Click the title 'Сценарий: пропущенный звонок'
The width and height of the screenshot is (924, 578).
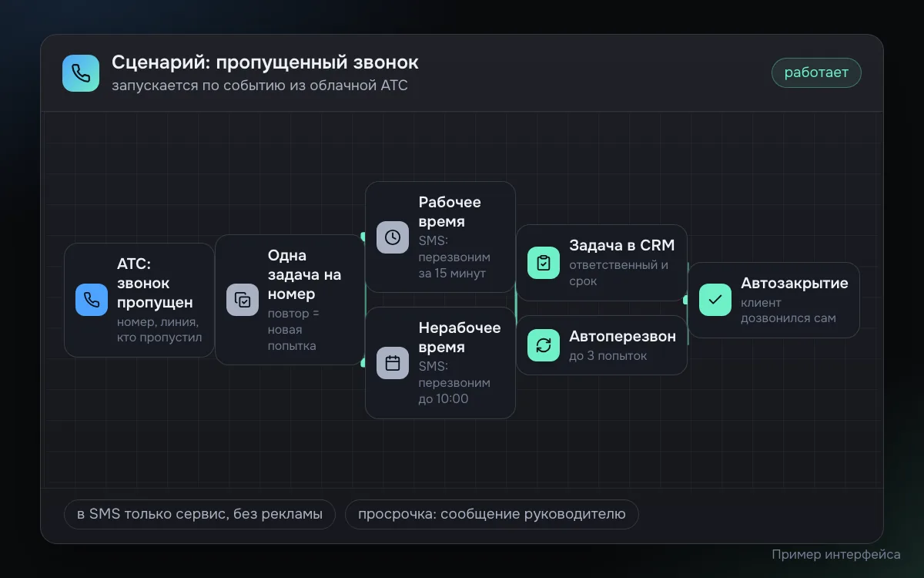[x=265, y=62]
